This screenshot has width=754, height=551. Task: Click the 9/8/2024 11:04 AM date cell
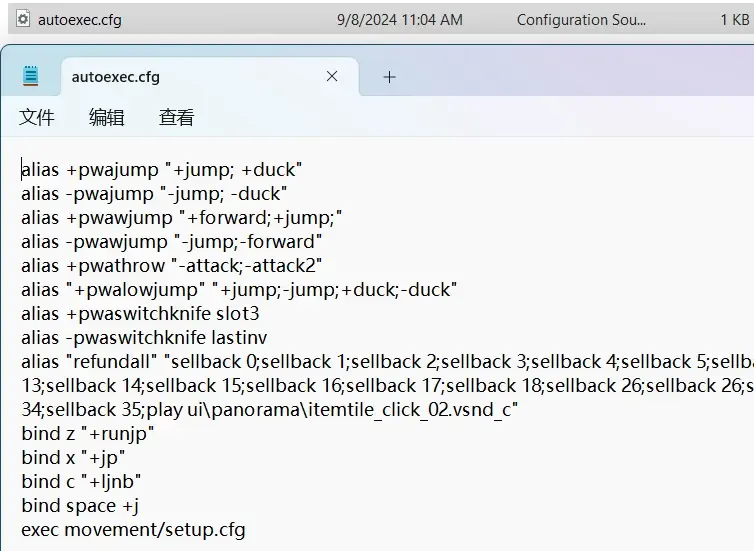399,19
